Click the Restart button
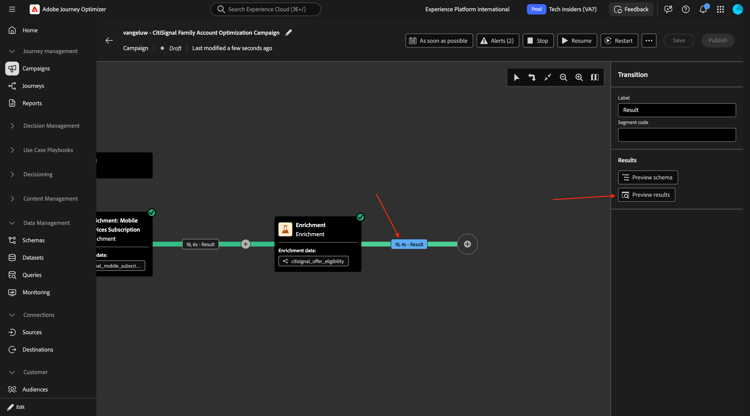Image resolution: width=750 pixels, height=416 pixels. 619,41
